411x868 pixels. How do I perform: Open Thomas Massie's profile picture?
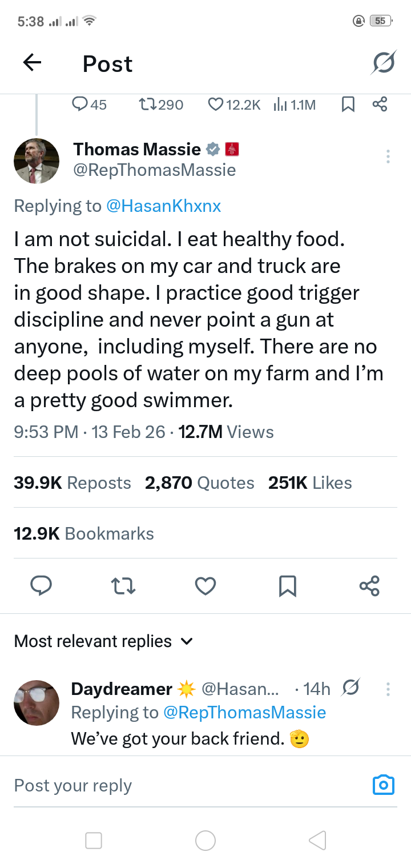[36, 160]
